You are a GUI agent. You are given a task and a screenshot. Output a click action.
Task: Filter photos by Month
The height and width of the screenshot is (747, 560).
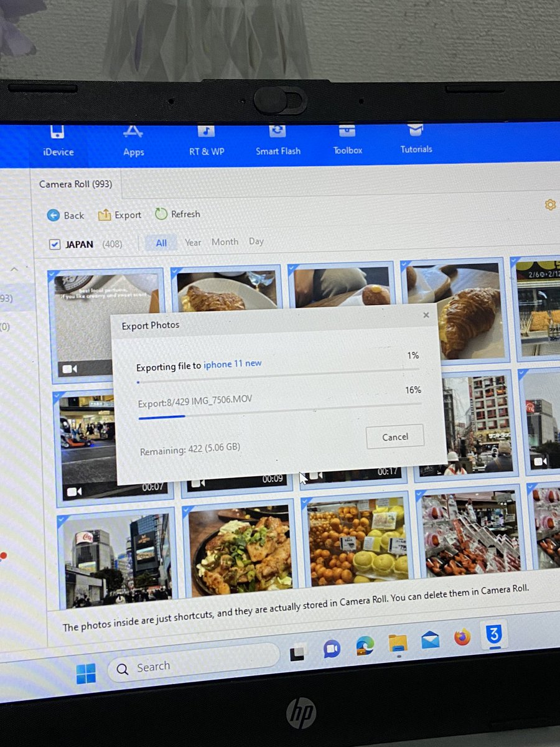click(x=225, y=242)
